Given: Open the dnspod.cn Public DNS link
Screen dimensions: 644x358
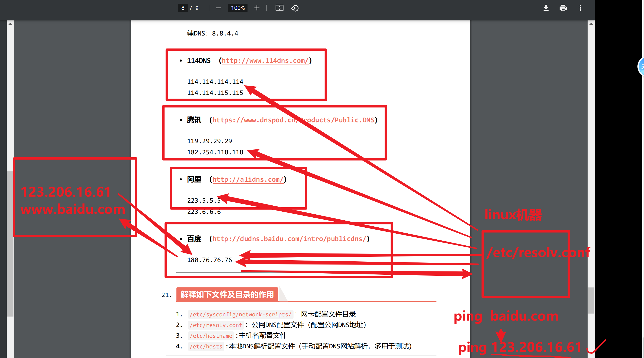Looking at the screenshot, I should [x=293, y=120].
